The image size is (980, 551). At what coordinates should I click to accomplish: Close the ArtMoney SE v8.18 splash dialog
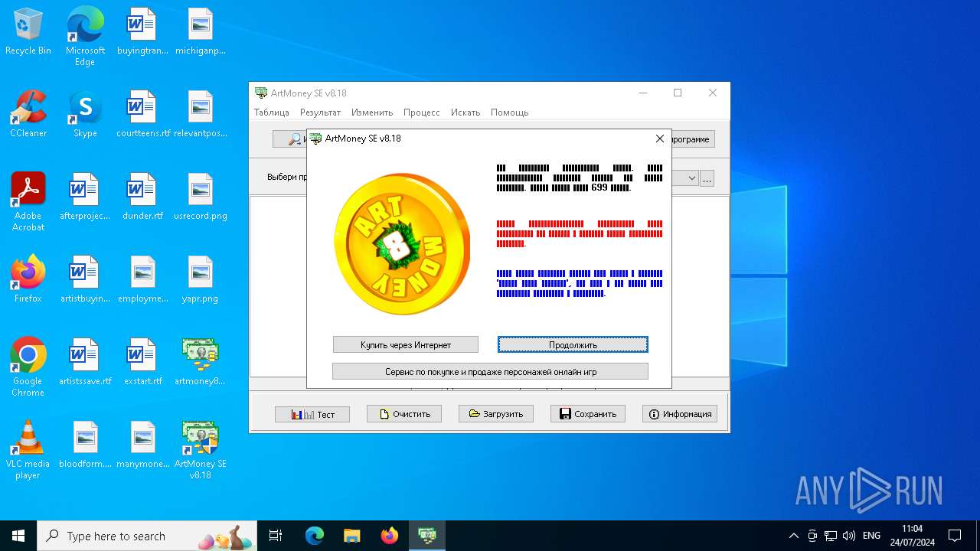pos(660,139)
